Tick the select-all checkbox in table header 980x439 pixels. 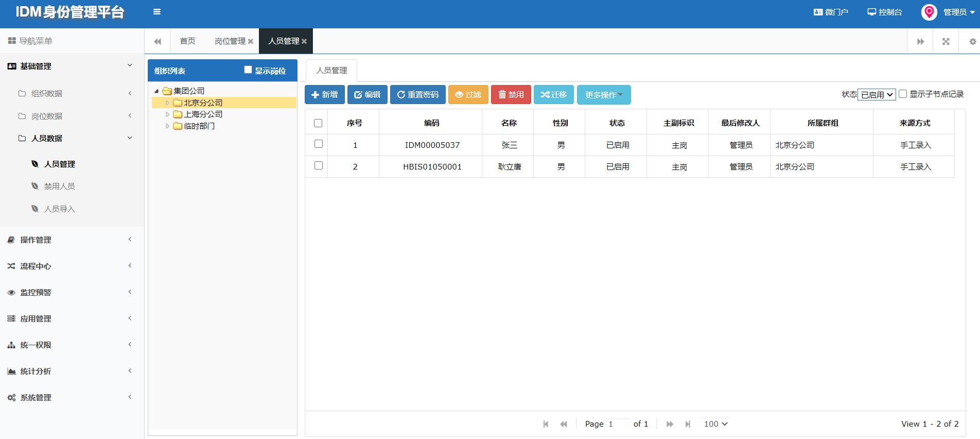(x=318, y=123)
